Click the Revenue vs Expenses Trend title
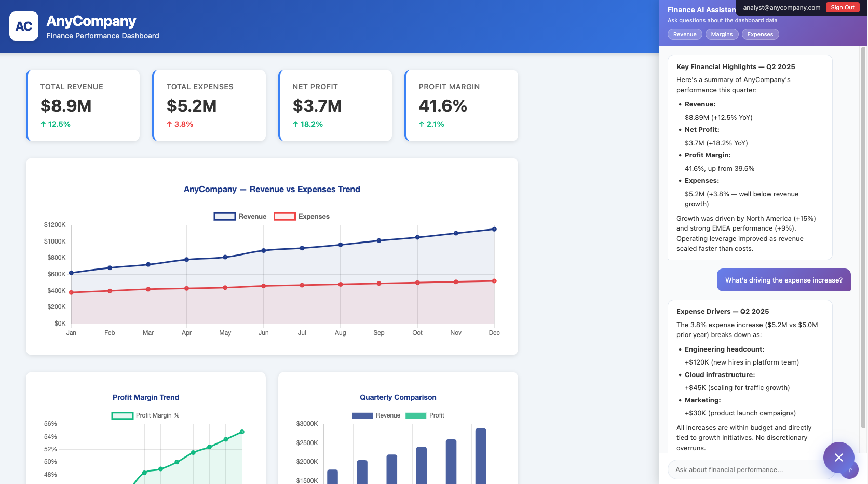Screen dimensions: 868x484 click(x=272, y=189)
